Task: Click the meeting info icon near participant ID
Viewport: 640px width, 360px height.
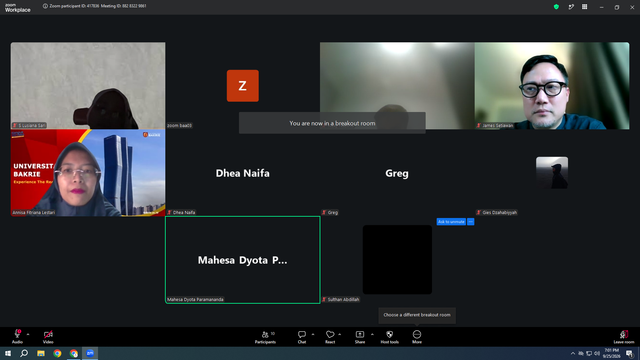Action: click(45, 6)
